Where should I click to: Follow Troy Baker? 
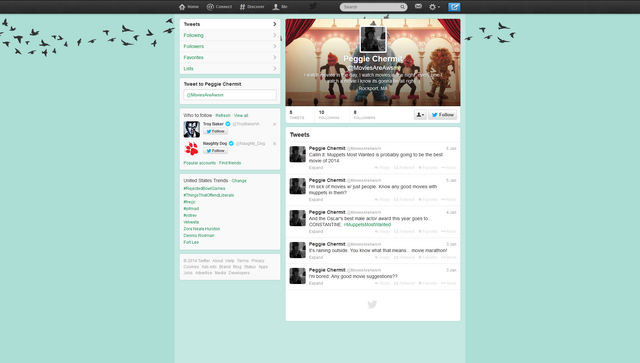216,131
